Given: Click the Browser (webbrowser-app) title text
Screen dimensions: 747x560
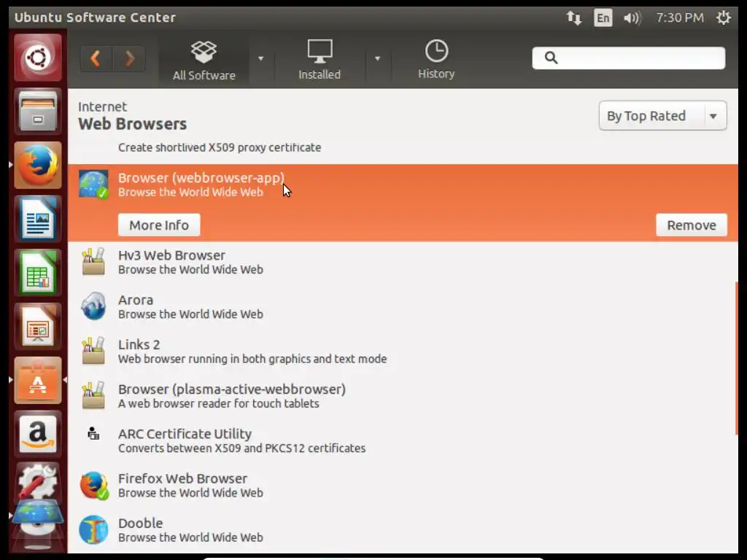Looking at the screenshot, I should coord(201,178).
